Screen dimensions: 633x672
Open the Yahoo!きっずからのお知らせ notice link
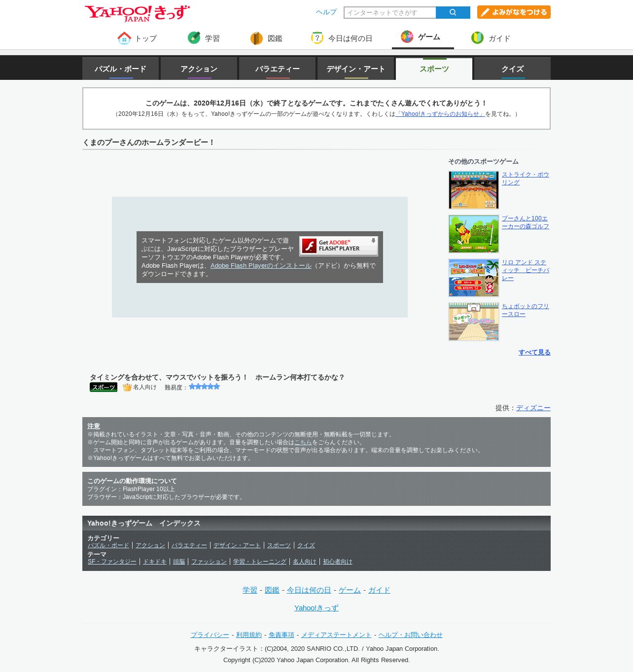pos(440,114)
